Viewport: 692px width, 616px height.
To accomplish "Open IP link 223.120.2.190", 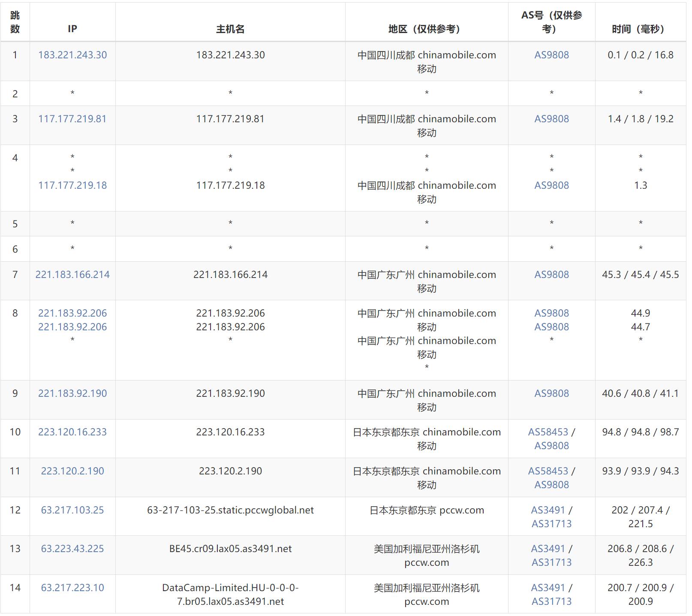I will (72, 471).
